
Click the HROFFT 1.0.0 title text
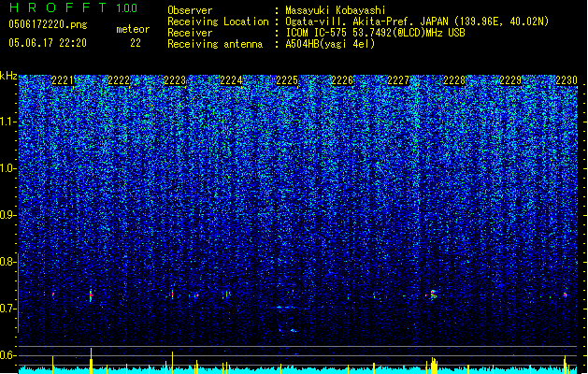point(73,7)
